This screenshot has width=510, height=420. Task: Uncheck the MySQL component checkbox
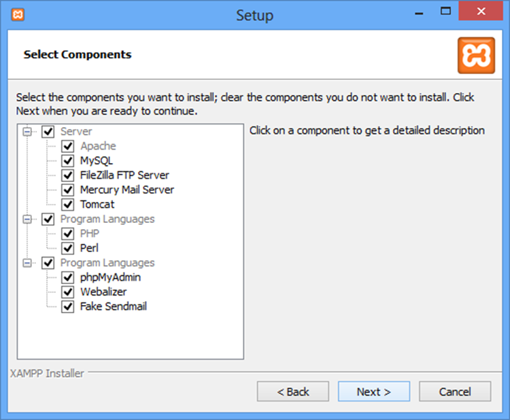point(68,161)
